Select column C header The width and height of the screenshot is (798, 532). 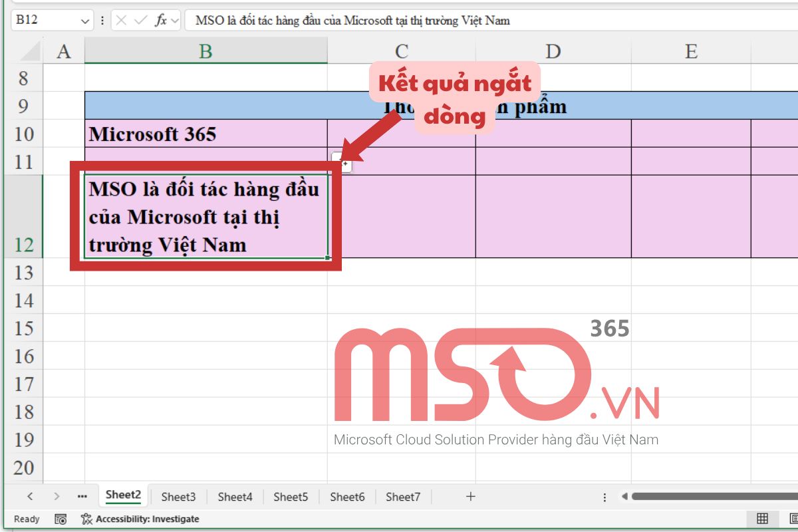tap(402, 51)
